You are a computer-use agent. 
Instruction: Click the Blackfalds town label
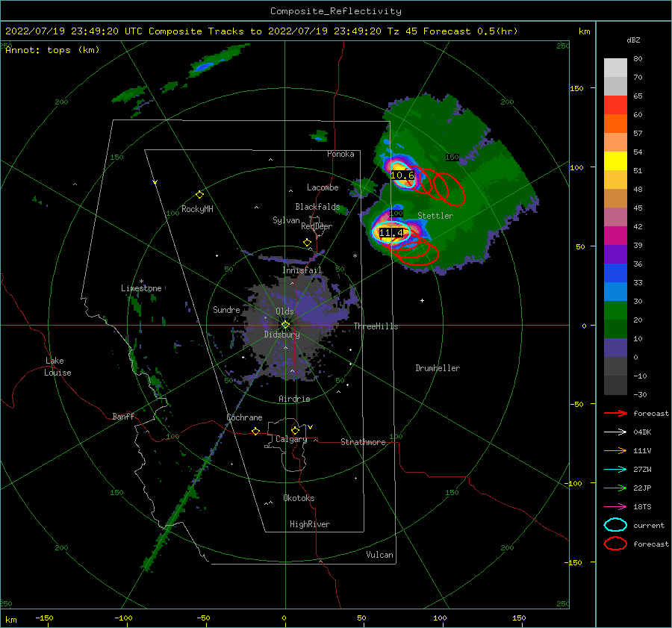click(317, 207)
